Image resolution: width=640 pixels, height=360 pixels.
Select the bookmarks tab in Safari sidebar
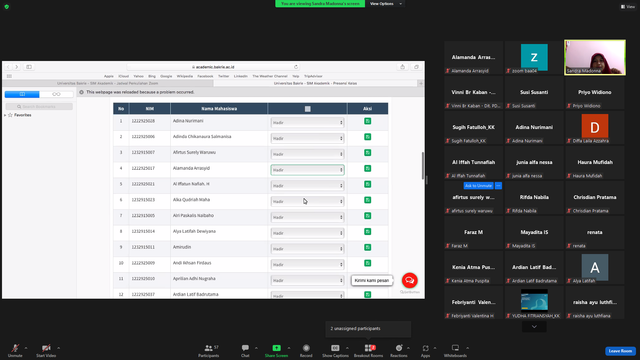(22, 94)
